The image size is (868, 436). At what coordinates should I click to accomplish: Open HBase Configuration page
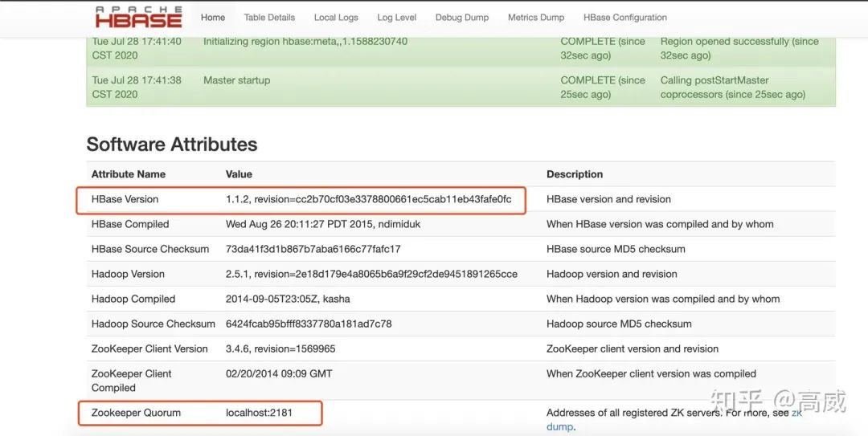[x=625, y=17]
